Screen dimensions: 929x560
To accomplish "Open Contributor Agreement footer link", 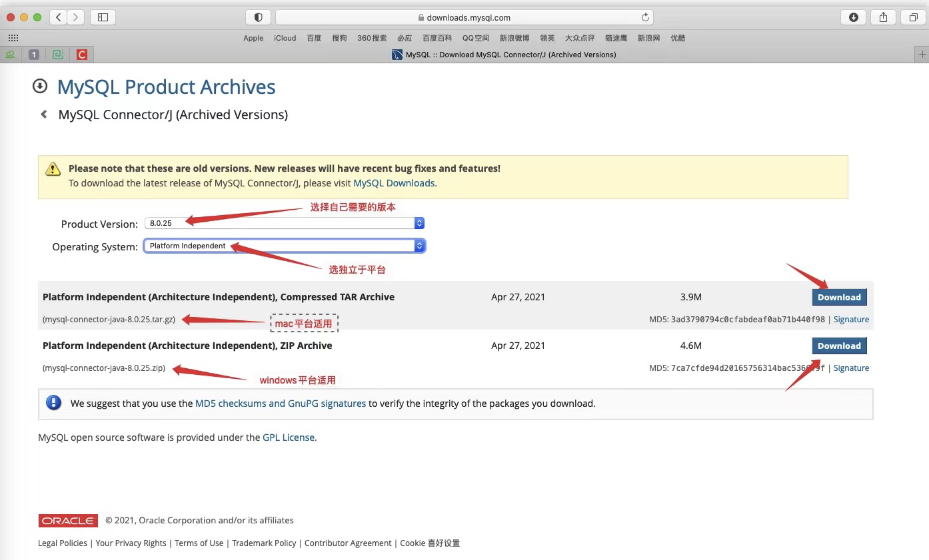I will [x=348, y=543].
